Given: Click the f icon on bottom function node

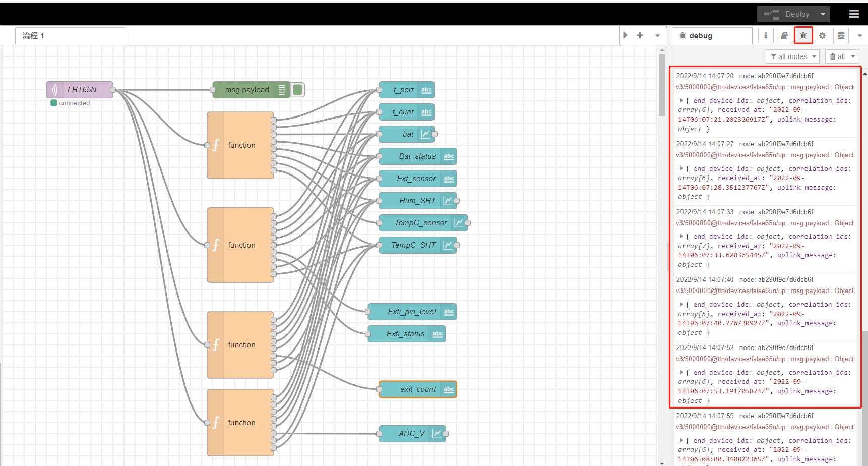Looking at the screenshot, I should tap(216, 423).
